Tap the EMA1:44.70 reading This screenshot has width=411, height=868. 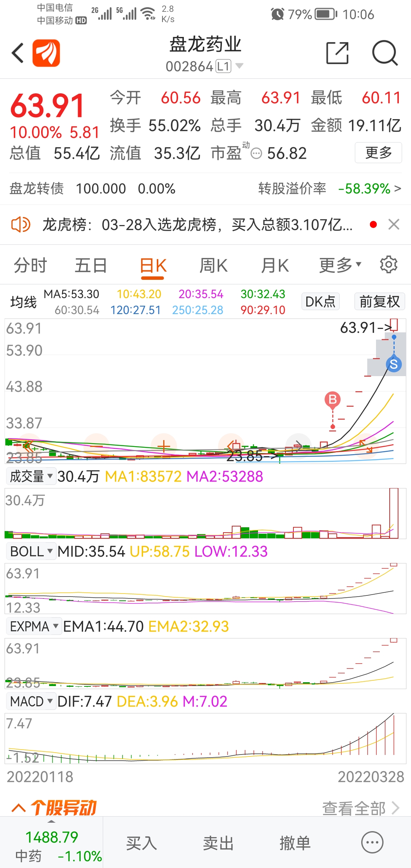(x=104, y=626)
